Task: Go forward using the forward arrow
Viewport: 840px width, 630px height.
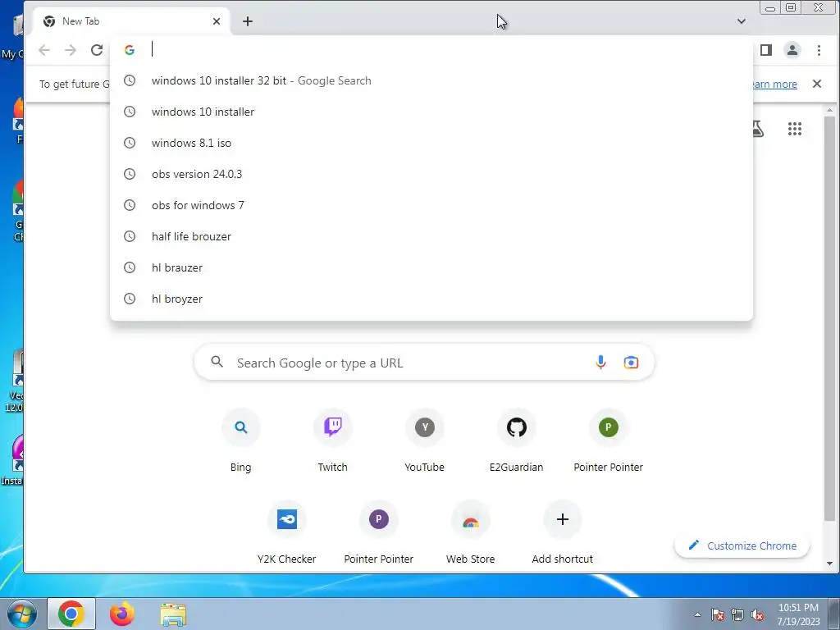Action: 71,50
